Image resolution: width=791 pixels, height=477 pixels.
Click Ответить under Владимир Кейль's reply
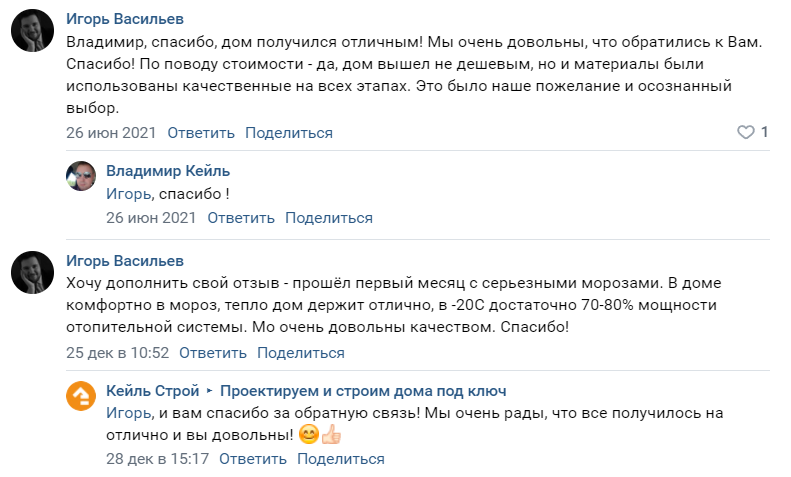point(241,218)
